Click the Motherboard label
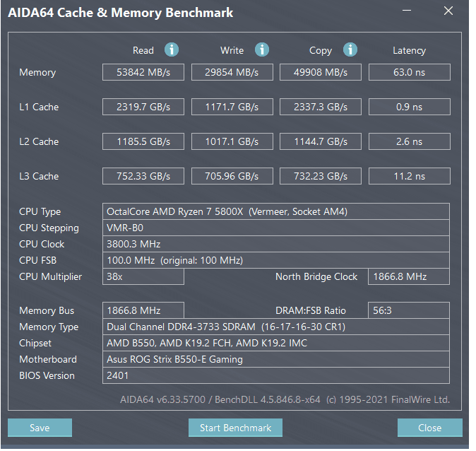The image size is (476, 451). pyautogui.click(x=48, y=360)
